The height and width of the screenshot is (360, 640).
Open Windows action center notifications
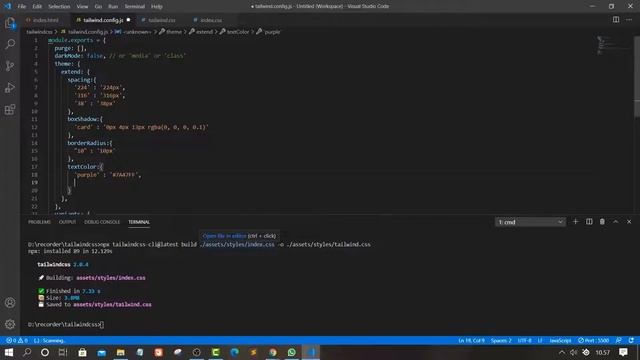(623, 352)
